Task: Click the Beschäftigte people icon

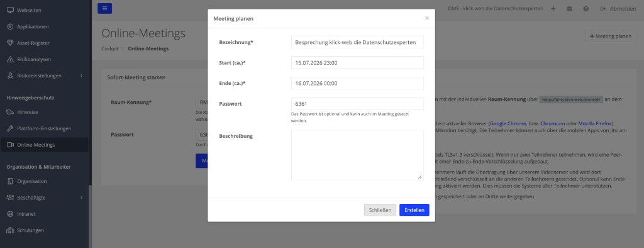Action: [10, 198]
